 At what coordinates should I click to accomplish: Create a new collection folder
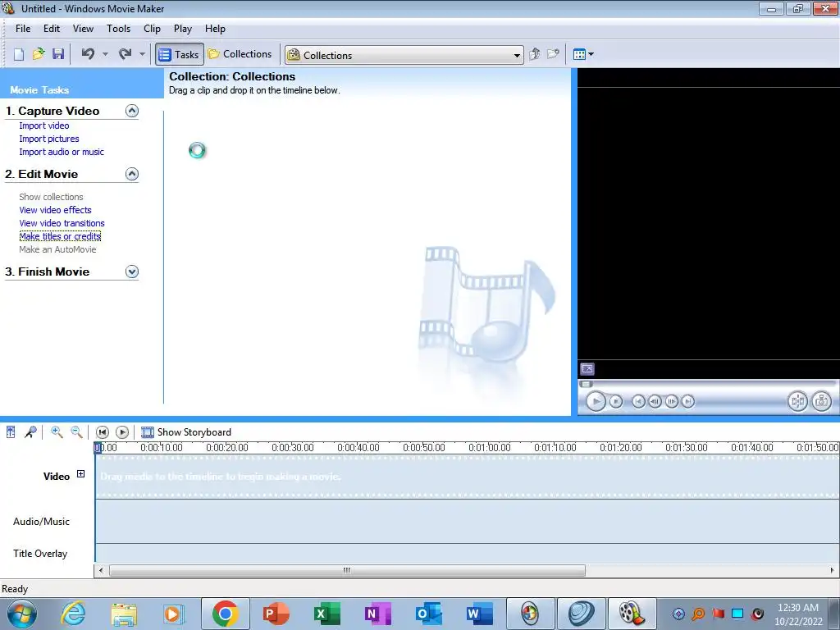pos(553,54)
